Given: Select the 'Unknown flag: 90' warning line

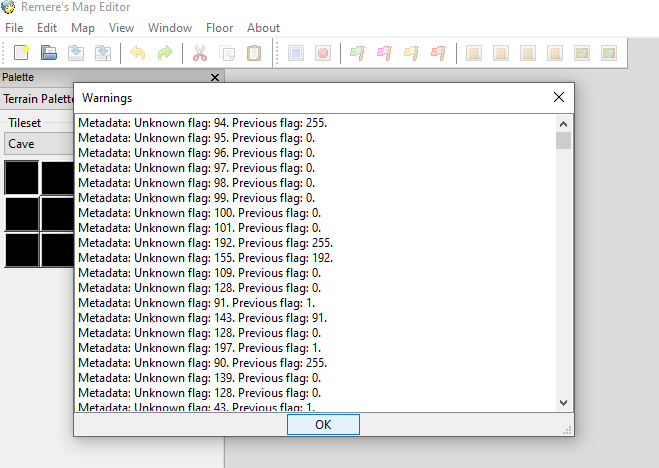Looking at the screenshot, I should click(x=202, y=363).
